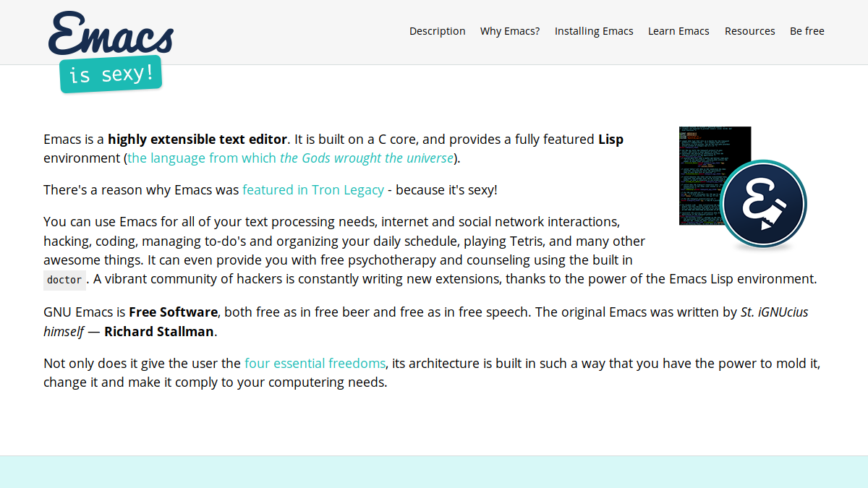Jump to the Be free section
Image resolution: width=868 pixels, height=488 pixels.
pyautogui.click(x=807, y=31)
